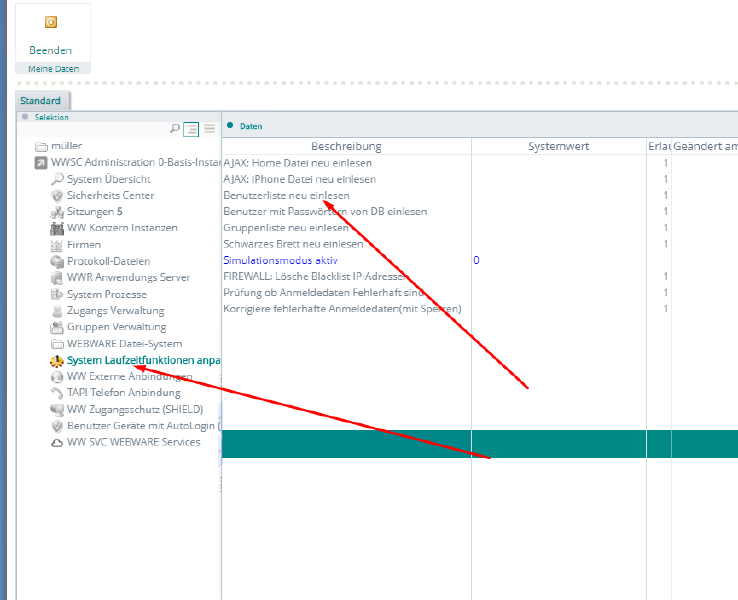Image resolution: width=738 pixels, height=600 pixels.
Task: Sort by Beschreibung column header
Action: click(346, 146)
